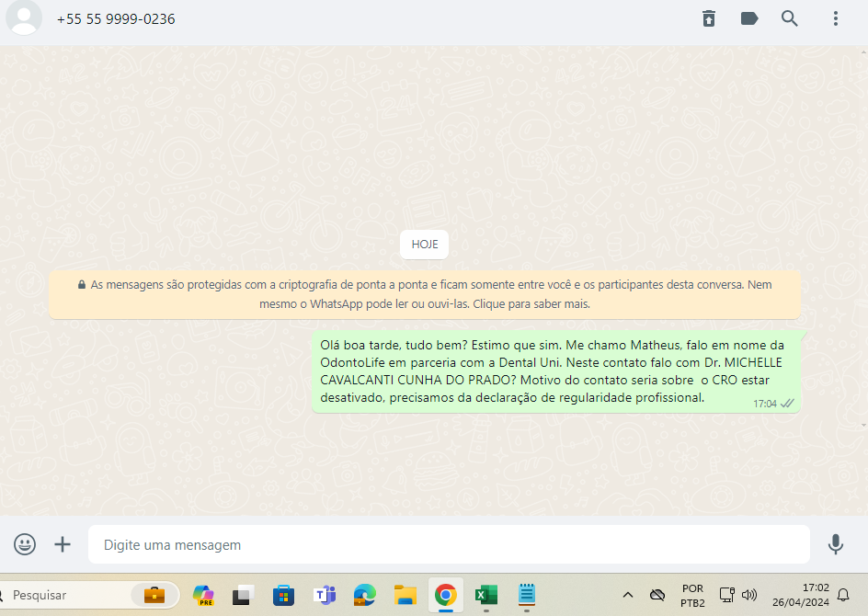The image size is (868, 616).
Task: Open Task View on the taskbar
Action: click(x=243, y=595)
